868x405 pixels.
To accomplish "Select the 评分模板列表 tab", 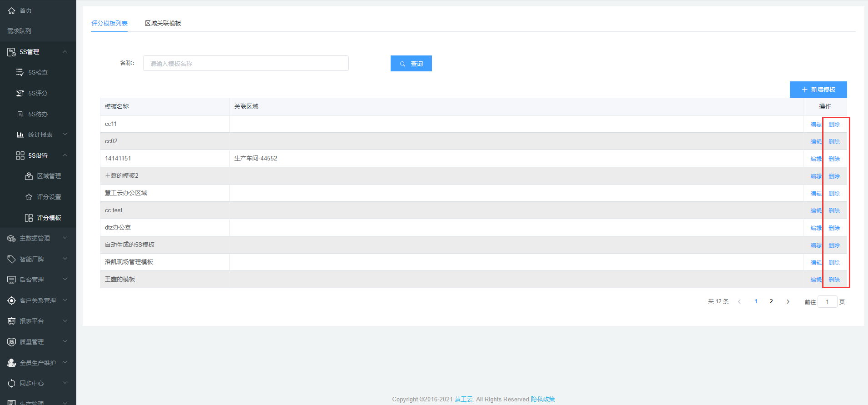I will tap(109, 23).
